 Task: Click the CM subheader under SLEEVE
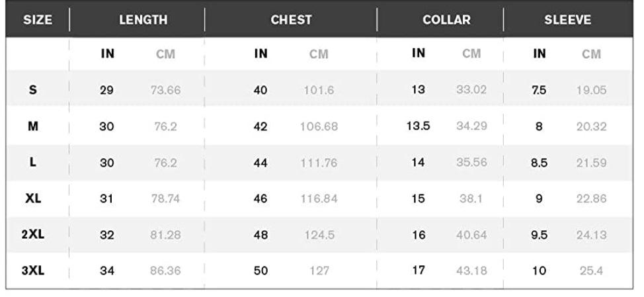click(x=591, y=54)
